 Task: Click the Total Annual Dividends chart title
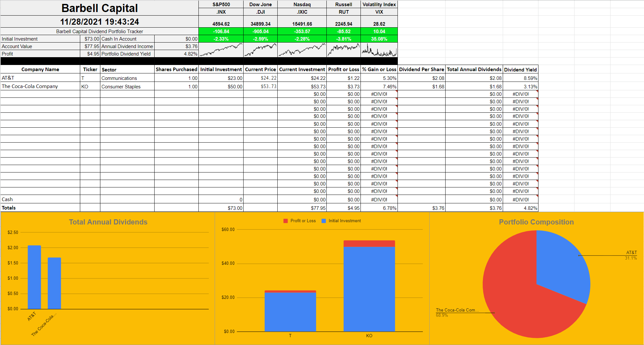[108, 222]
